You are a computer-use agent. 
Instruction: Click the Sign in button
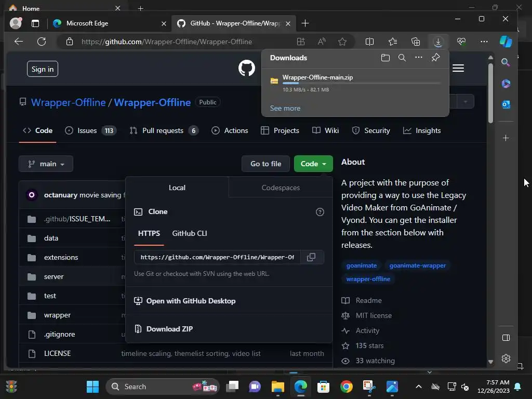point(43,69)
